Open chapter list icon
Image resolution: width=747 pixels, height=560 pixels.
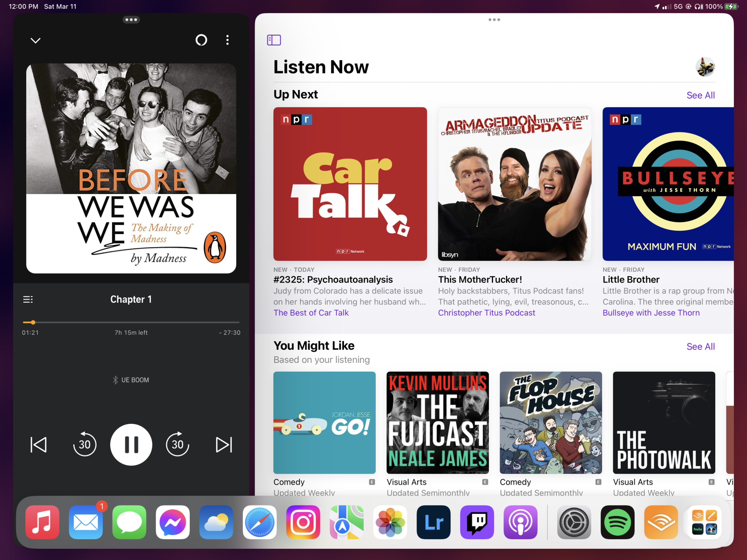click(28, 299)
